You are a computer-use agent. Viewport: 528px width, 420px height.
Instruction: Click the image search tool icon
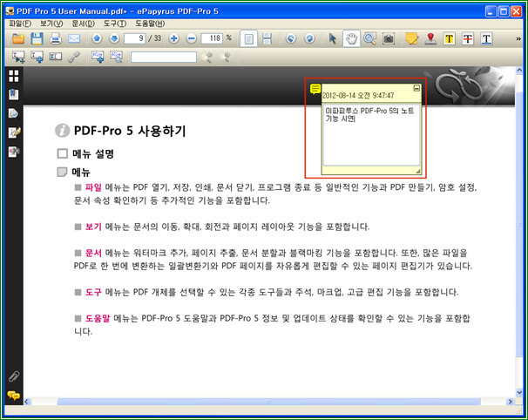coord(116,57)
